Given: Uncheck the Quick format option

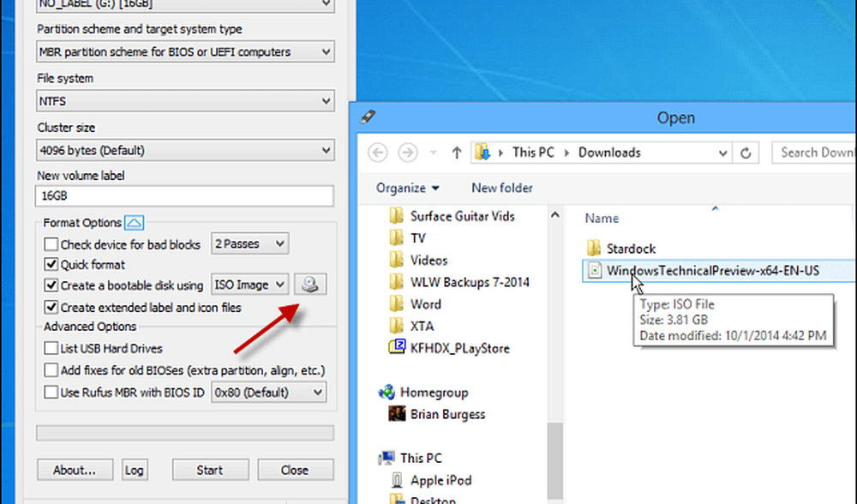Looking at the screenshot, I should pos(51,265).
